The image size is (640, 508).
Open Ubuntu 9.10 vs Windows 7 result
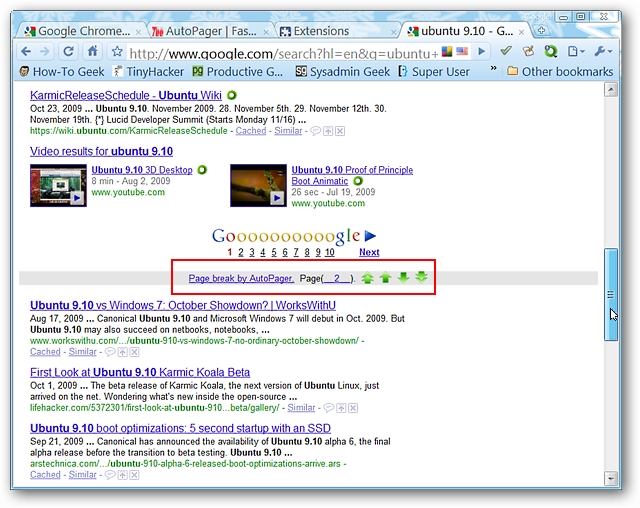point(183,305)
